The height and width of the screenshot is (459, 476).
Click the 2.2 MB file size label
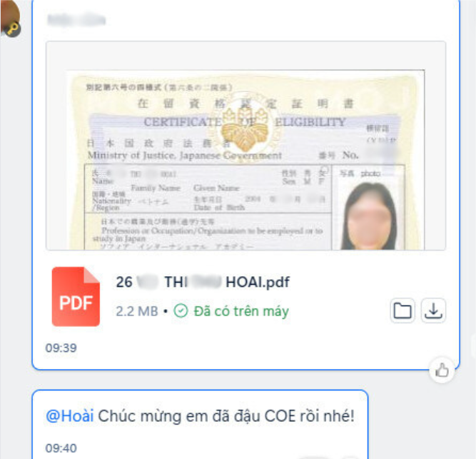(137, 311)
